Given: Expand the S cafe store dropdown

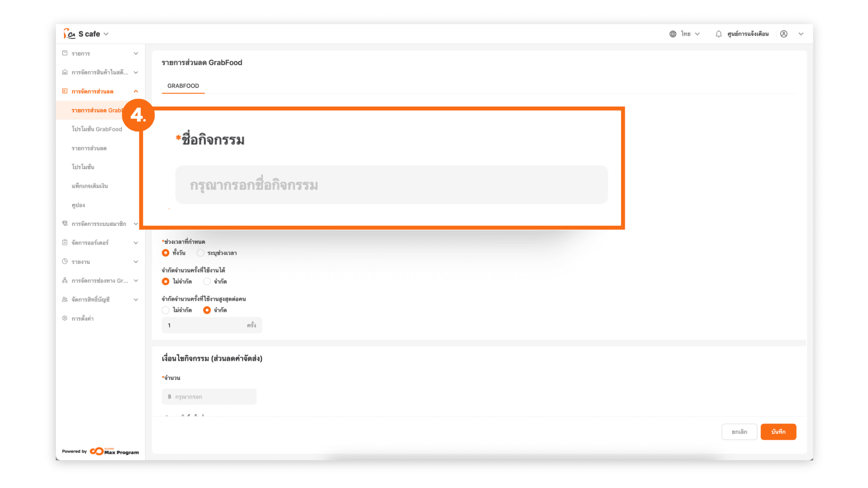Looking at the screenshot, I should tap(106, 34).
